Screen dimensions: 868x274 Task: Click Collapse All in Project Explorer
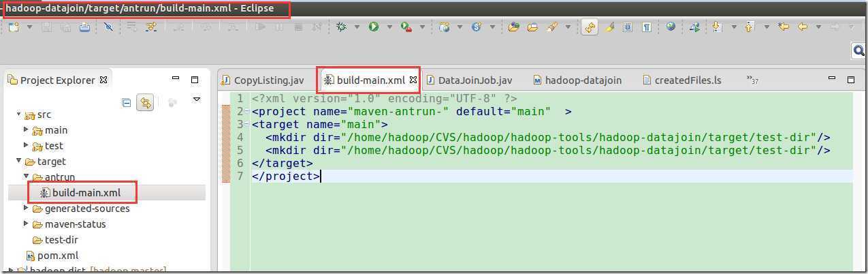coord(126,103)
